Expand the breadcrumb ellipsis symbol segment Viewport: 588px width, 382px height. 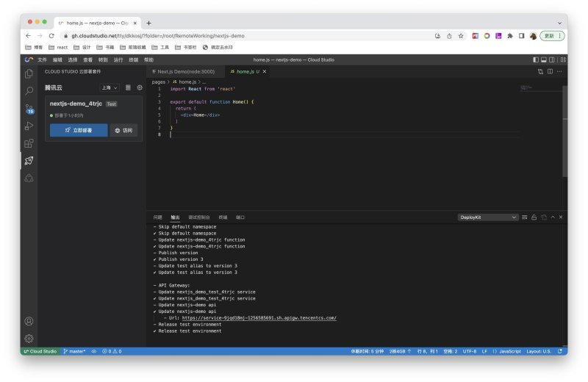204,82
